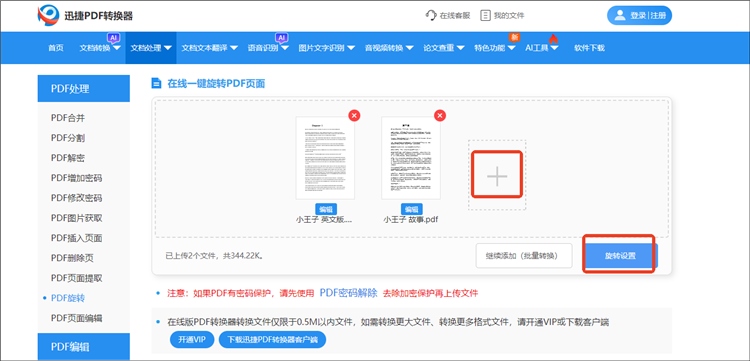
Task: Open the 特色功能 menu label
Action: (489, 48)
